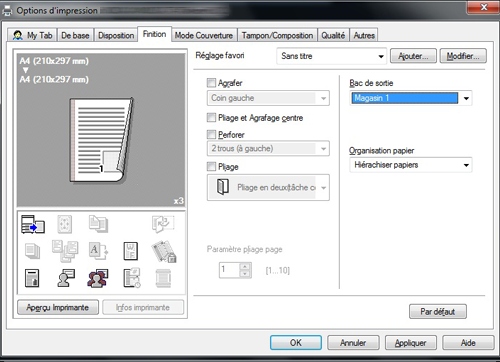
Task: Close the Options d'impression window
Action: pyautogui.click(x=484, y=7)
